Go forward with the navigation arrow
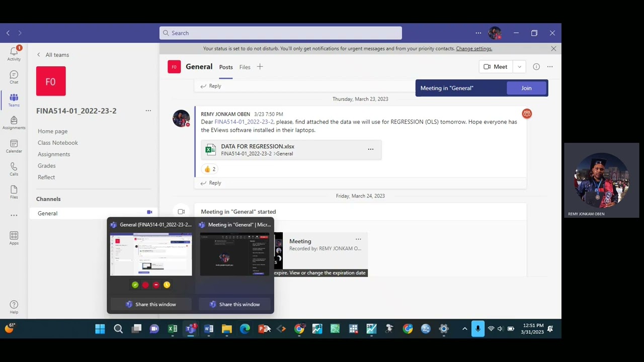Screen dimensions: 644x362 (x=20, y=33)
